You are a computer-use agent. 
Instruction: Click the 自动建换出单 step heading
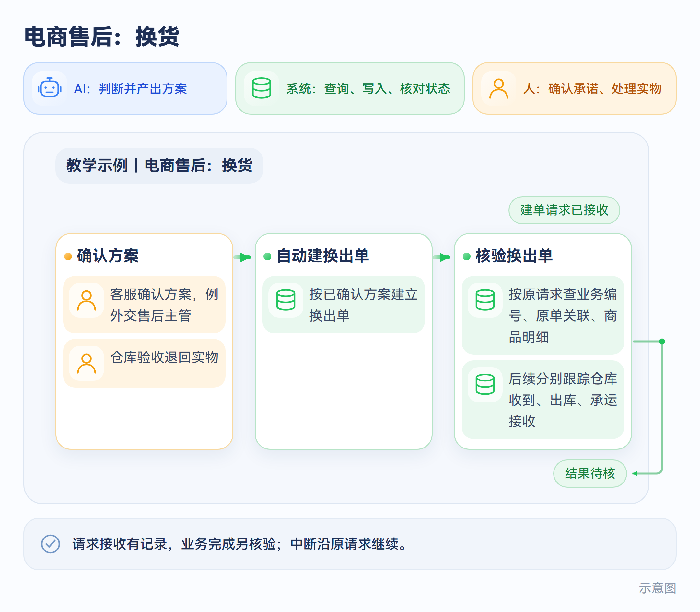323,256
